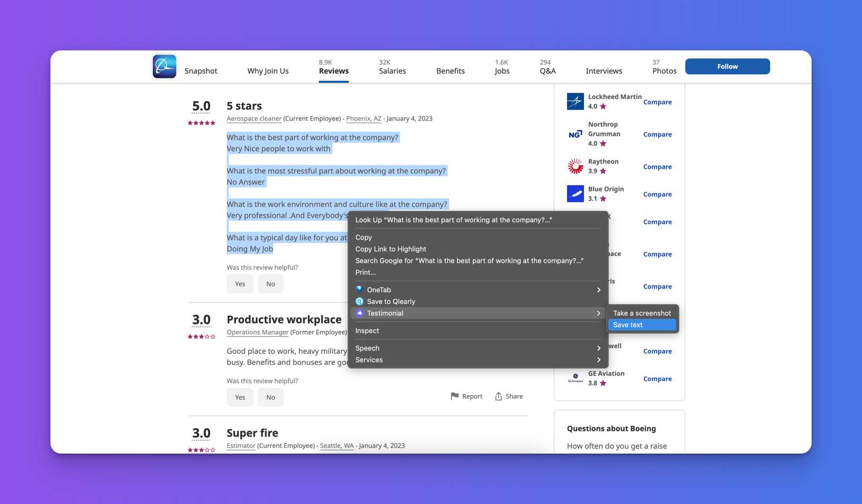Open Compare link for Lockheed Martin
The width and height of the screenshot is (862, 504).
pyautogui.click(x=657, y=102)
